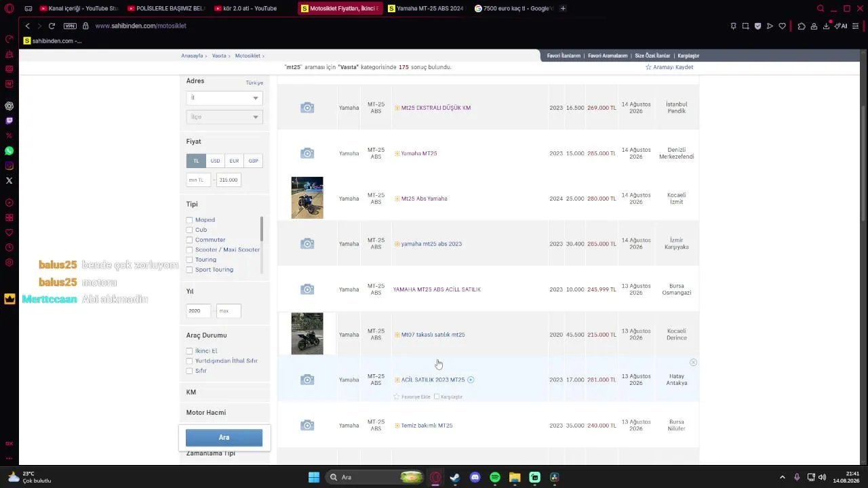
Task: Tick the Karşılaştır checkbox under the highlighted listing
Action: [x=437, y=396]
